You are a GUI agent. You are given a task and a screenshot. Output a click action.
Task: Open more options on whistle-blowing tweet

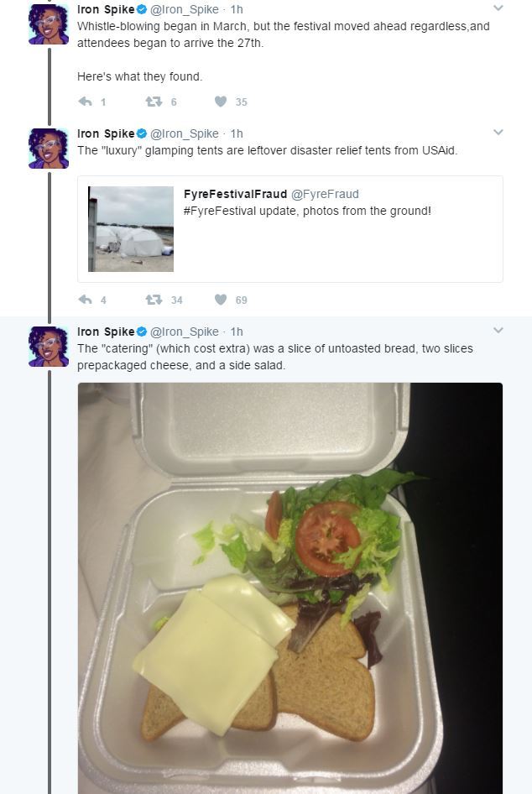(x=498, y=8)
